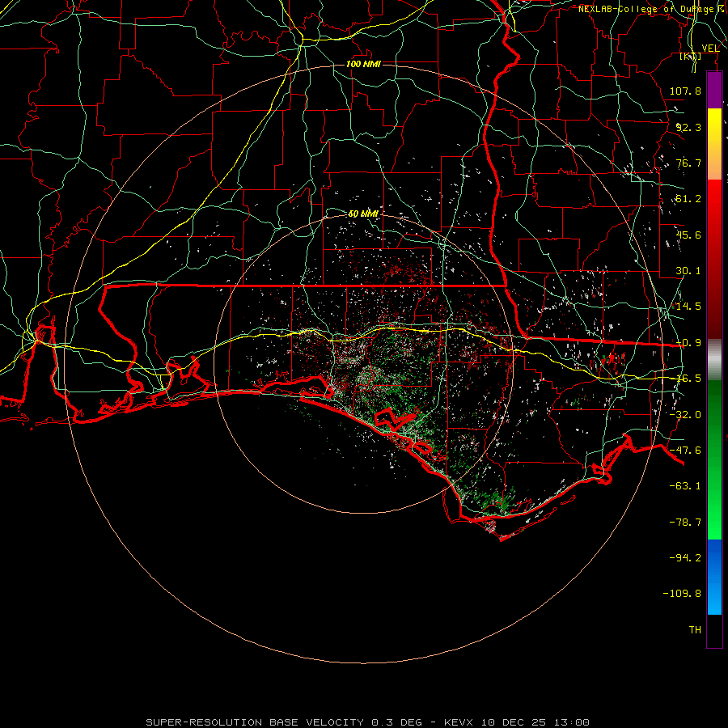Click the -0.9 velocity scale value
The image size is (728, 728).
click(688, 343)
